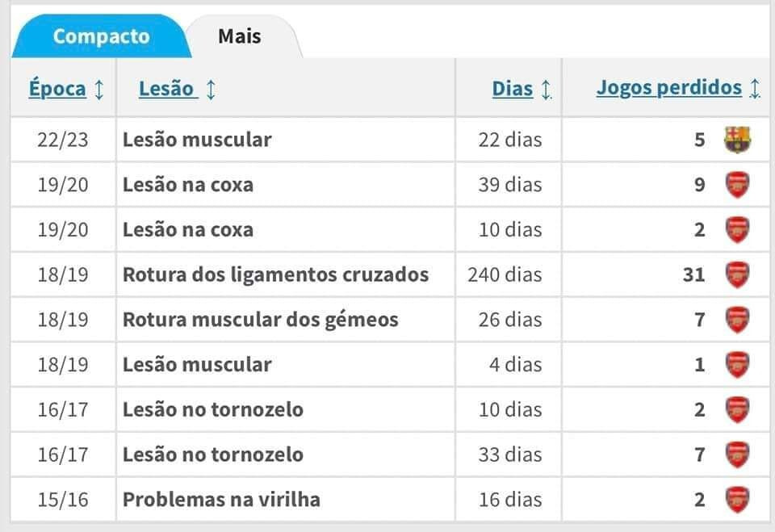Switch to the Mais tab
Screen dimensions: 775x532
click(x=240, y=36)
